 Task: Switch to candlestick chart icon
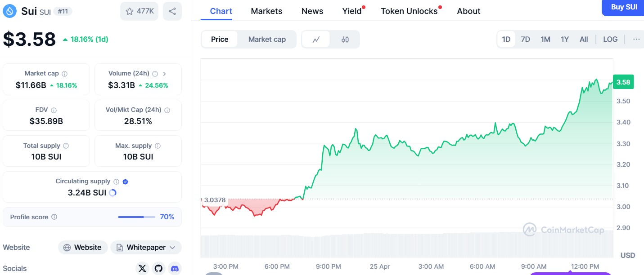(x=345, y=40)
